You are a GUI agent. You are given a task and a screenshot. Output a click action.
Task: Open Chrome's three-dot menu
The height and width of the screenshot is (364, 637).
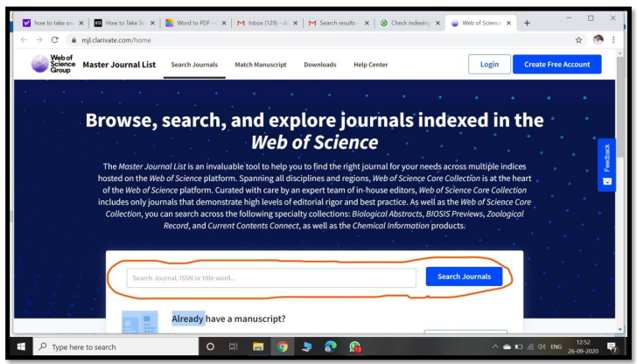coord(612,39)
